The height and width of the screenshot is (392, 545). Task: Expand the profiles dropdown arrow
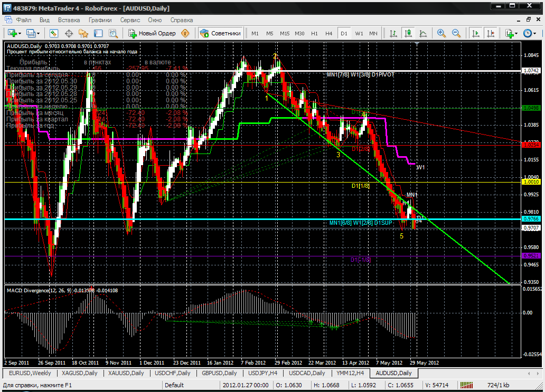pyautogui.click(x=38, y=34)
